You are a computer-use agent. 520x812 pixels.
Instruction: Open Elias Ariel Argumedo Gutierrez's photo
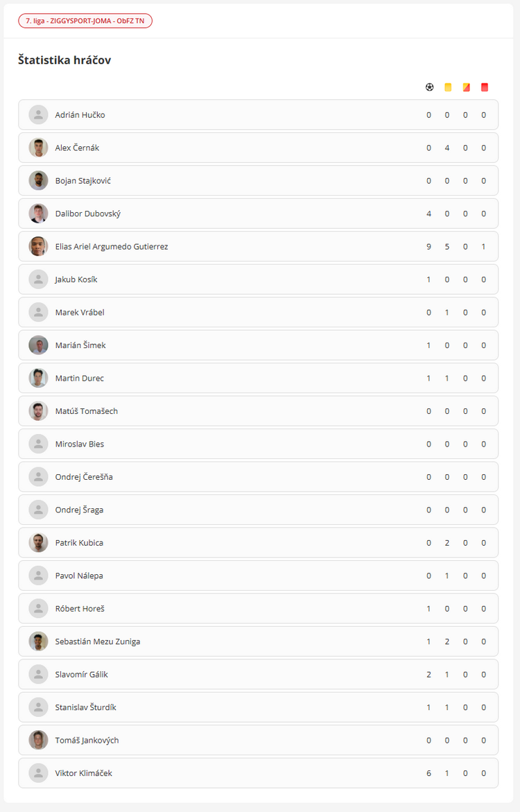pyautogui.click(x=38, y=246)
